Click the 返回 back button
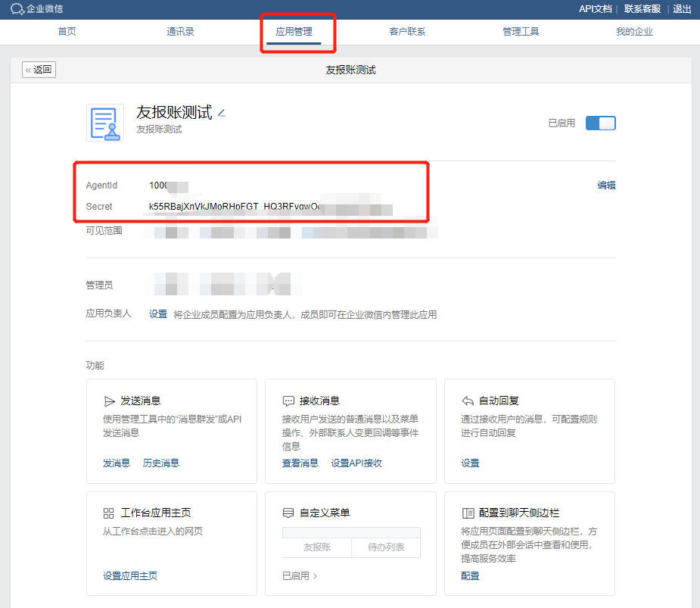The image size is (700, 608). pyautogui.click(x=39, y=70)
